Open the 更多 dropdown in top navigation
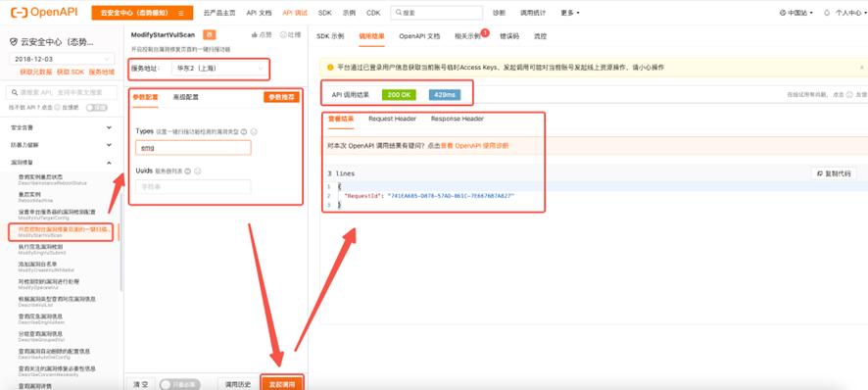This screenshot has height=390, width=868. (x=570, y=12)
